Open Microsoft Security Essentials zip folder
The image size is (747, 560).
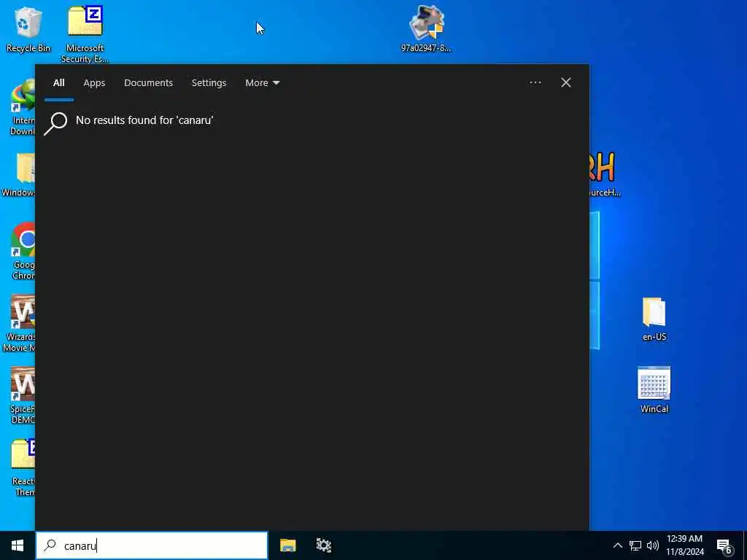[x=85, y=34]
